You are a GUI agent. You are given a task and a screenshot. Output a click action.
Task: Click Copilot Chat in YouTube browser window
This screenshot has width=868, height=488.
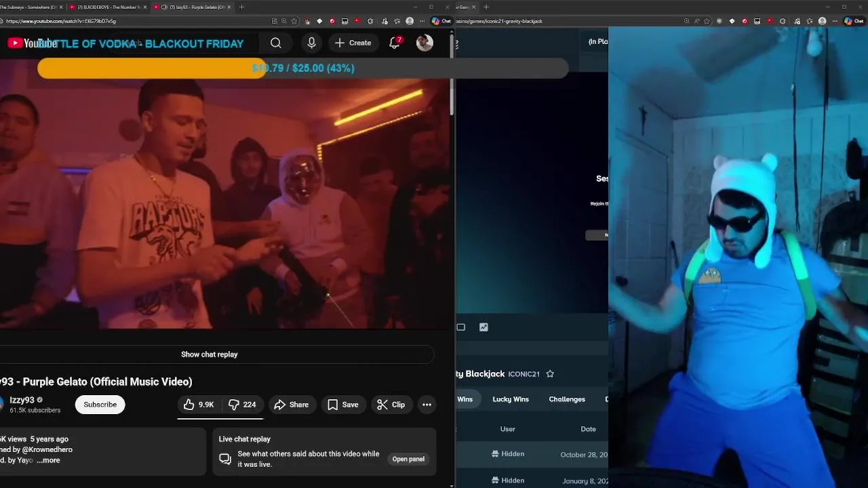442,21
